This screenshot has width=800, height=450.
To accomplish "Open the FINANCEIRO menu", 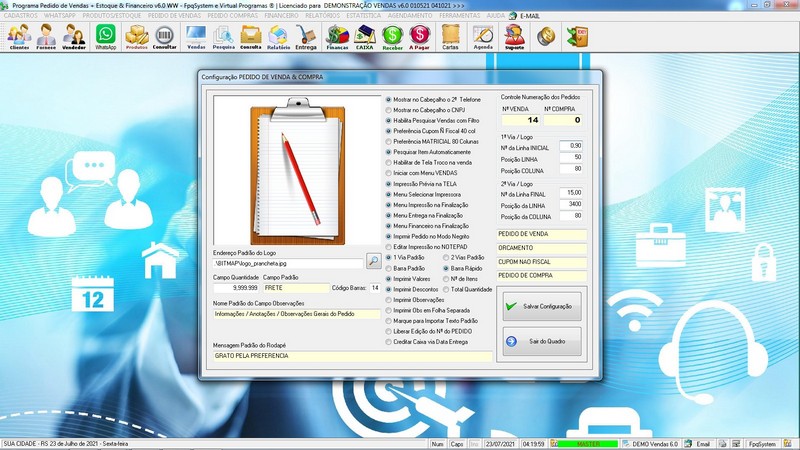I will tap(281, 16).
